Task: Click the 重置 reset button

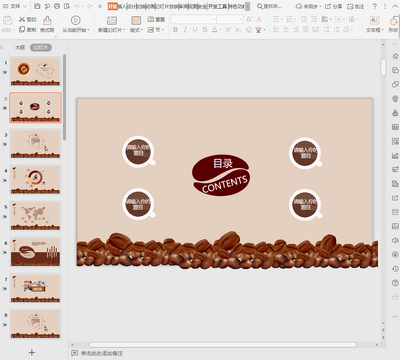Action: (x=156, y=19)
